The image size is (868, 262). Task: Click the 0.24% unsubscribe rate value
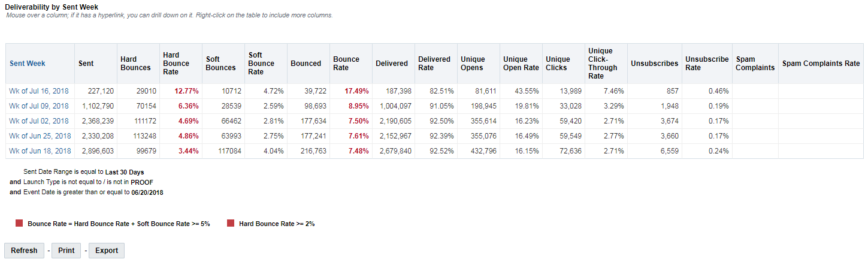718,151
